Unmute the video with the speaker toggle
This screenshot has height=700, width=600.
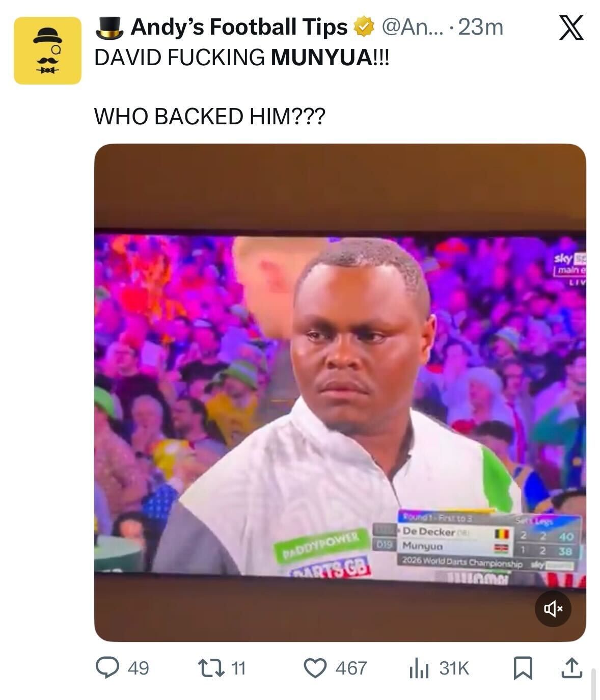point(553,608)
